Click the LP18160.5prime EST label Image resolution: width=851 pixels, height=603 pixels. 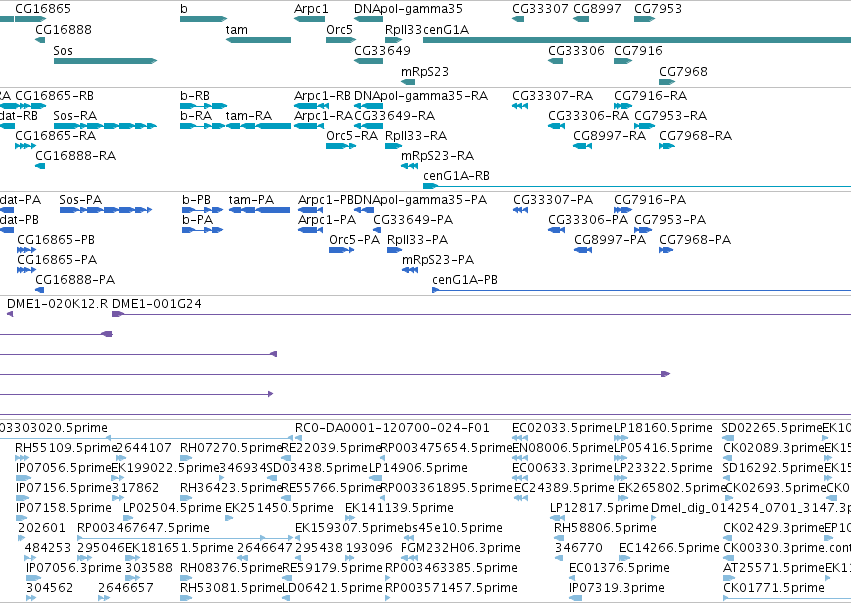[x=663, y=428]
